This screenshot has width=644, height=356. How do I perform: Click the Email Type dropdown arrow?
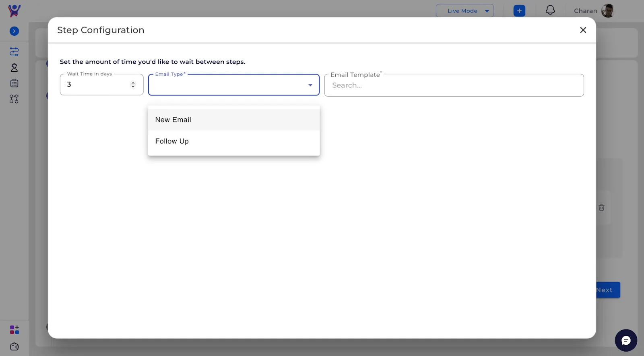(310, 85)
